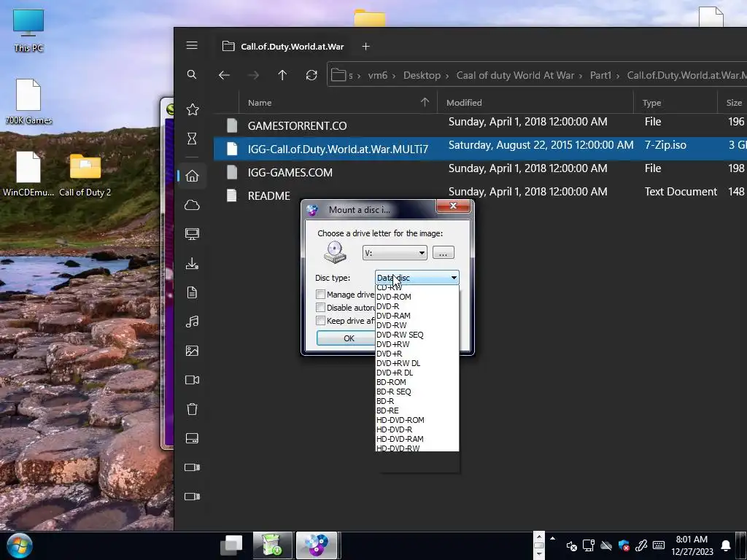747x560 pixels.
Task: Go up one folder level arrow
Action: [x=282, y=75]
